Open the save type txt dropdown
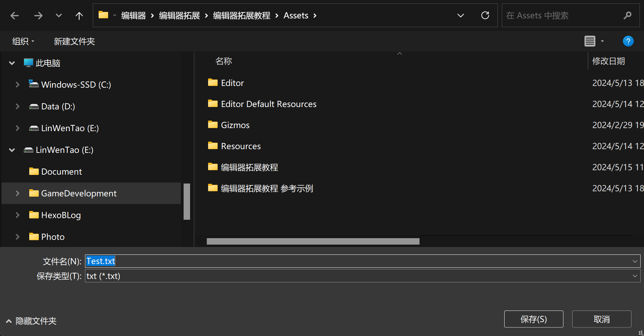The image size is (644, 336). point(634,276)
